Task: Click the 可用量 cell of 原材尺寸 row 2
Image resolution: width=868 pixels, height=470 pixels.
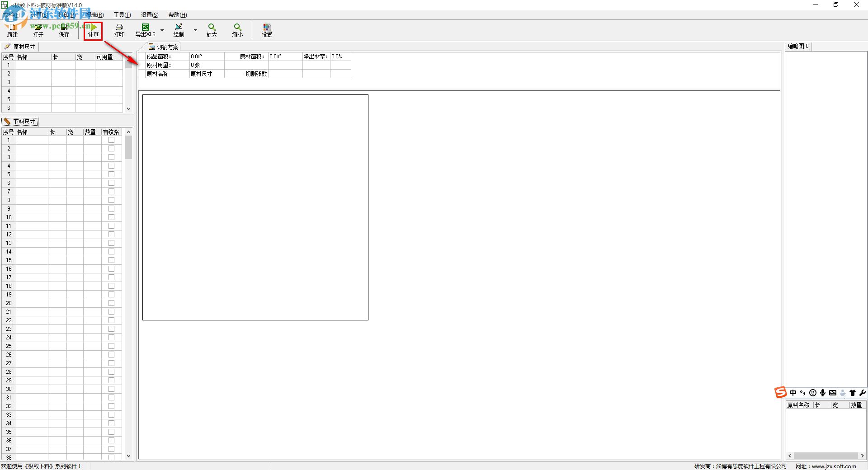Action: click(108, 74)
